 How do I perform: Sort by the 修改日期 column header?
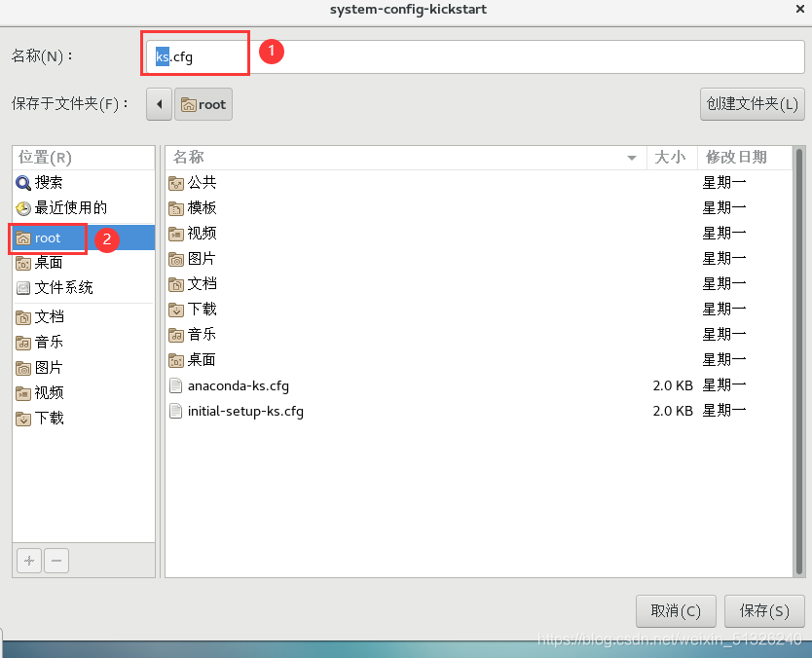(745, 158)
